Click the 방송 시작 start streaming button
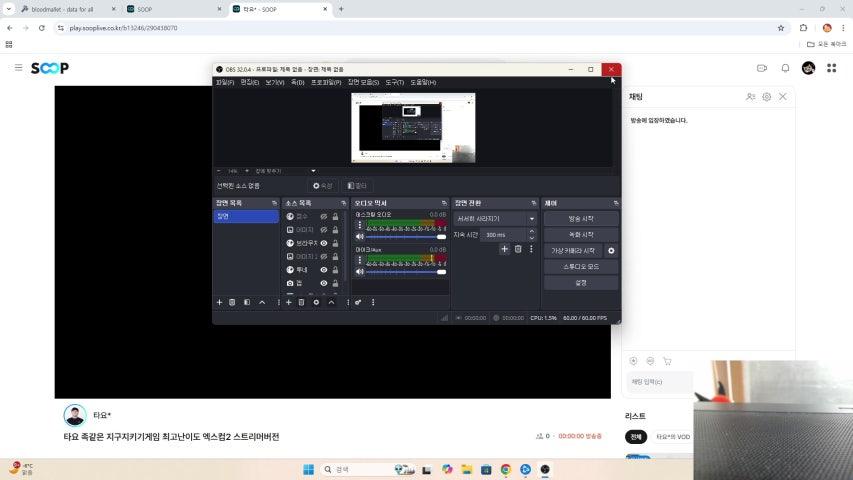The image size is (853, 480). (581, 219)
